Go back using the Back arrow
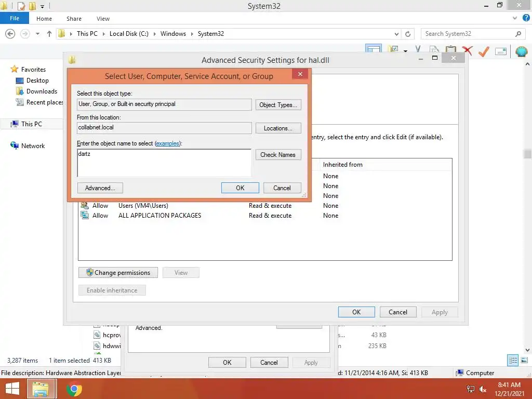 click(x=10, y=34)
